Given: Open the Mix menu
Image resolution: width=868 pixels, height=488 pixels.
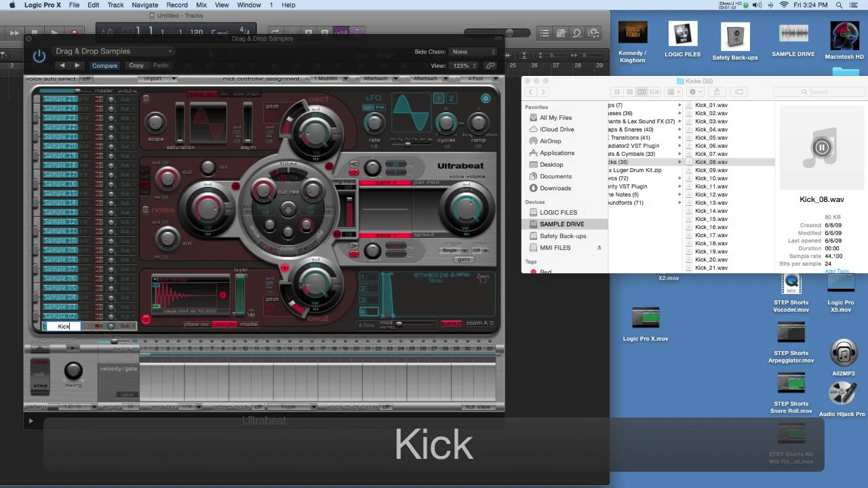Looking at the screenshot, I should (x=201, y=5).
